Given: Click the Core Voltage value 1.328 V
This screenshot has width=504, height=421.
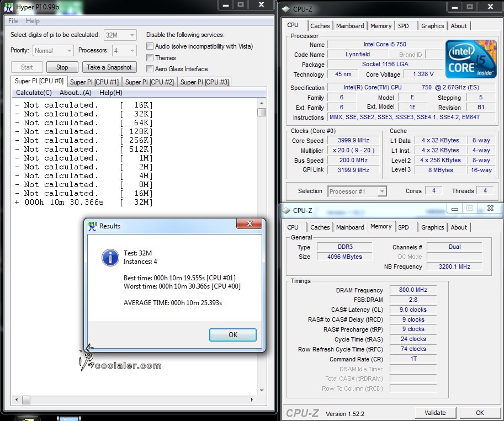Looking at the screenshot, I should [x=423, y=74].
